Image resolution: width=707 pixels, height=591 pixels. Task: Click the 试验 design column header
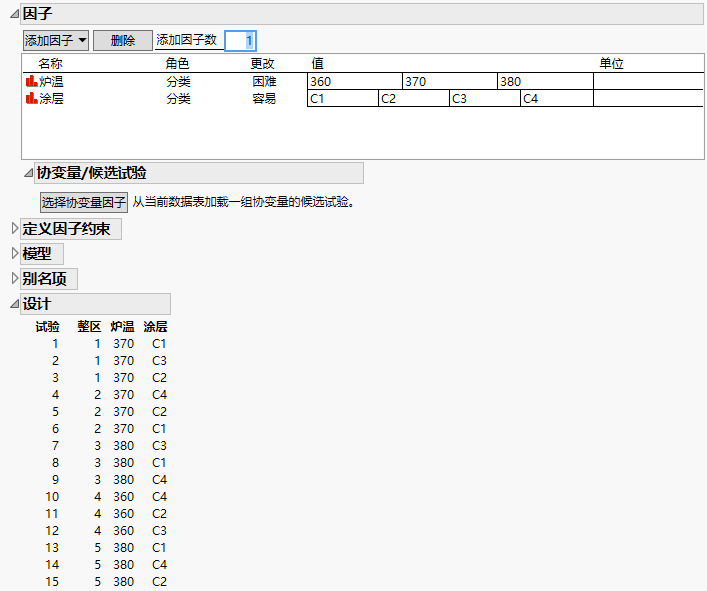(x=47, y=326)
